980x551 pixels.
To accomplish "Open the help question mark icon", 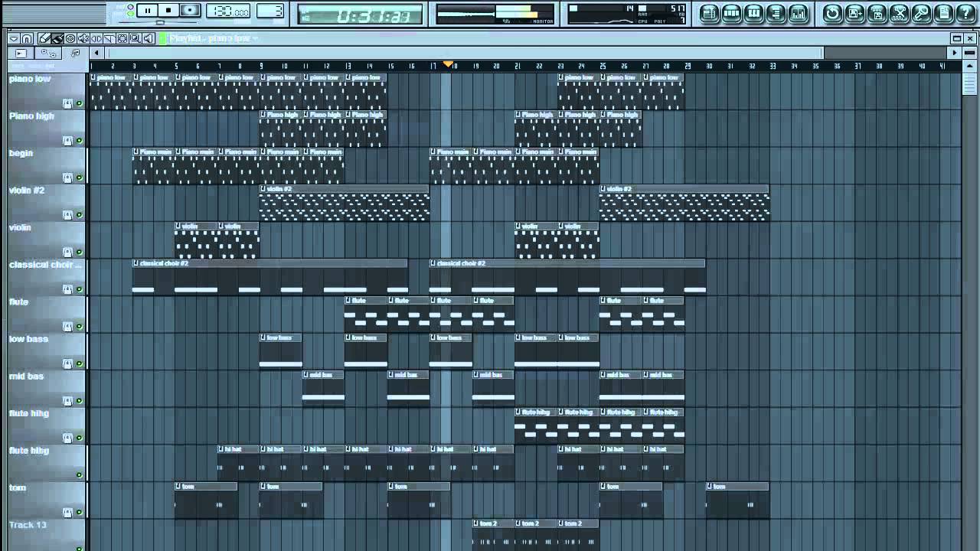I will click(x=965, y=13).
